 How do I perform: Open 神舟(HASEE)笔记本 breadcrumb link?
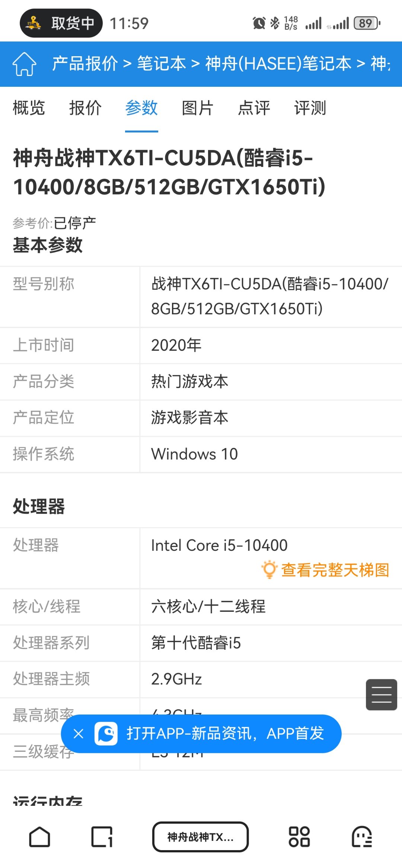(x=278, y=64)
